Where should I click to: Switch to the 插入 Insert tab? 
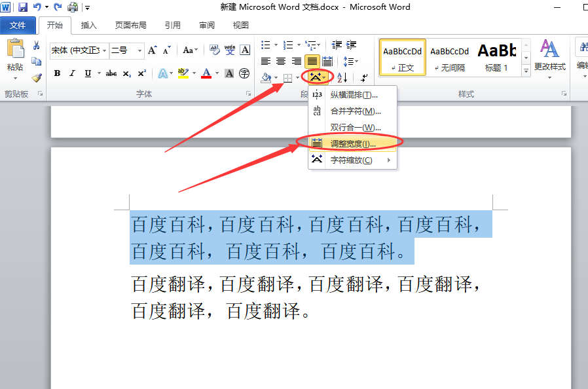tap(89, 26)
